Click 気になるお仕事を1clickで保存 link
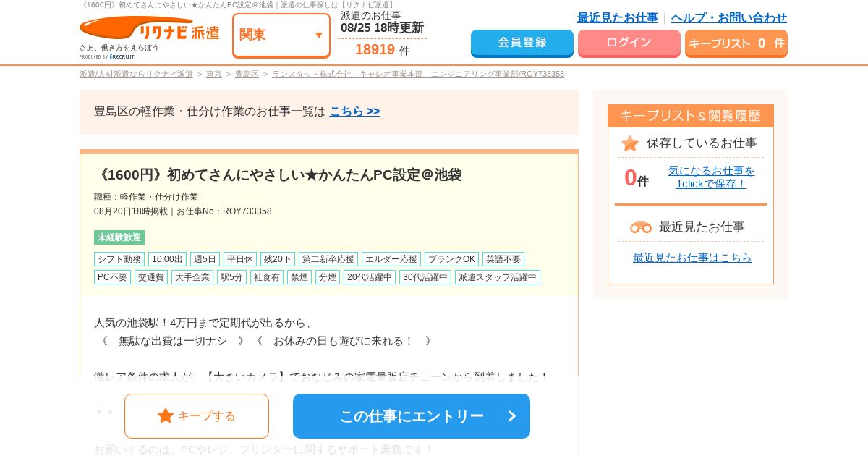 711,177
